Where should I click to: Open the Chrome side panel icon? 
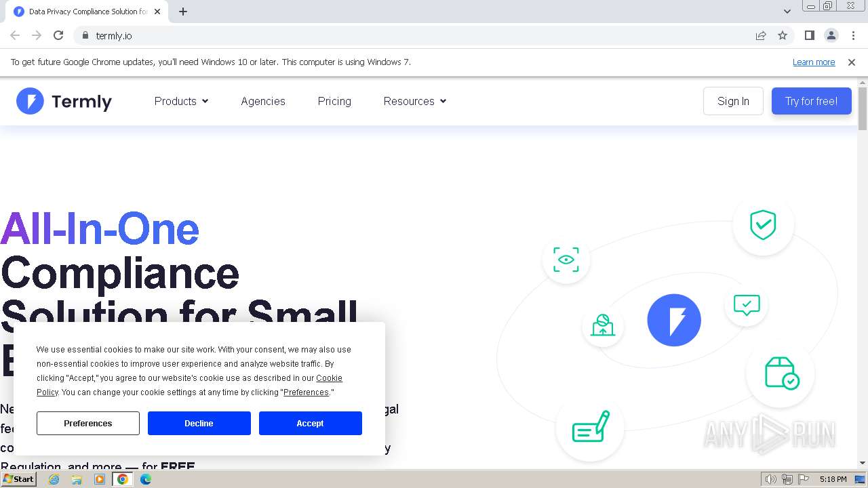tap(809, 35)
